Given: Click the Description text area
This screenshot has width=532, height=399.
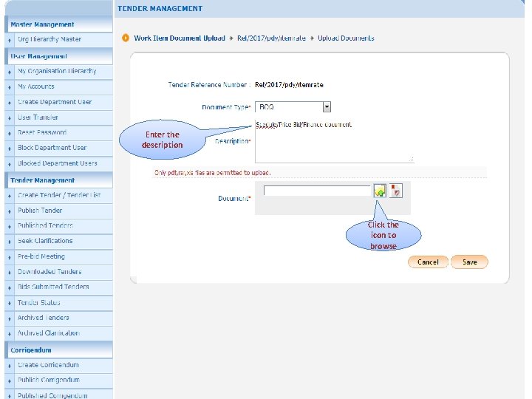Looking at the screenshot, I should click(335, 141).
